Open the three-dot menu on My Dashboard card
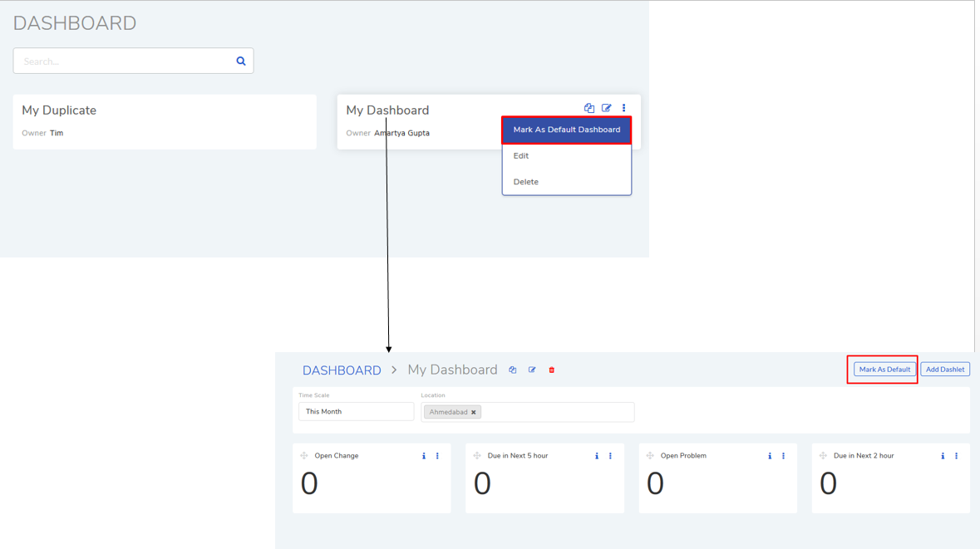The height and width of the screenshot is (549, 980). 623,108
